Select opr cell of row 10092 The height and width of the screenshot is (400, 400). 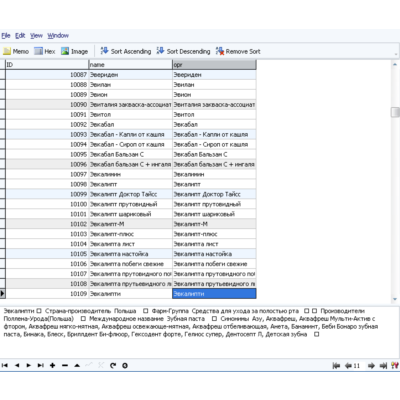[x=214, y=124]
